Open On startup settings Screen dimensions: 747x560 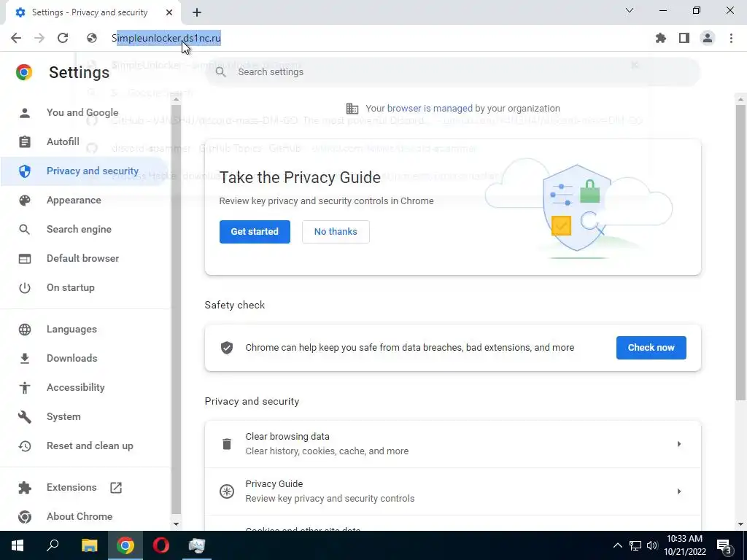[71, 287]
